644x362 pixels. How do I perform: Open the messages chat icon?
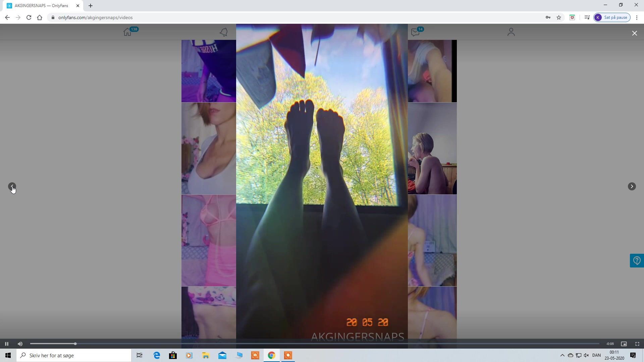tap(415, 32)
